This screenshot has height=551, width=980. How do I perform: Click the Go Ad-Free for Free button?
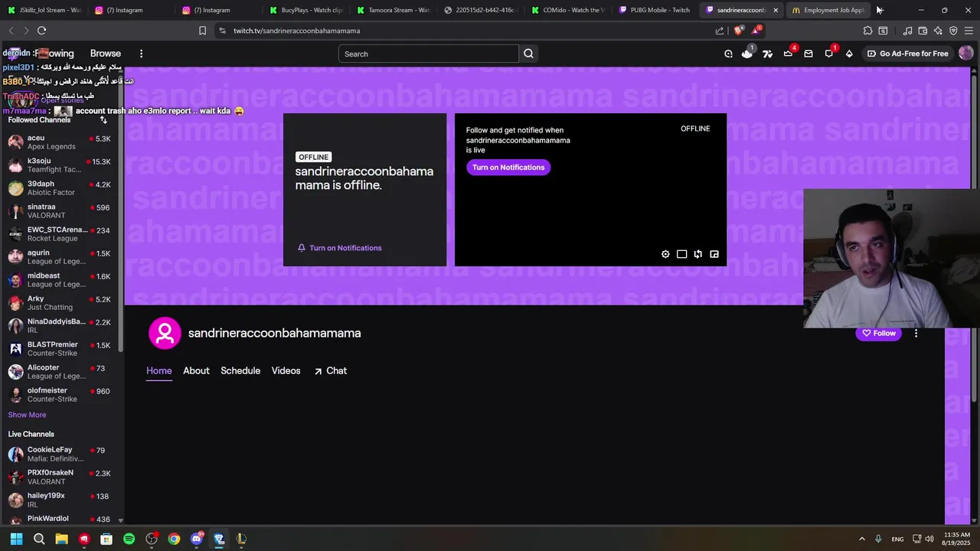(907, 54)
